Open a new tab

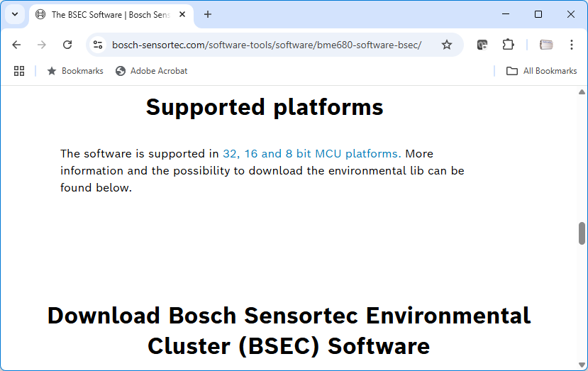(208, 14)
